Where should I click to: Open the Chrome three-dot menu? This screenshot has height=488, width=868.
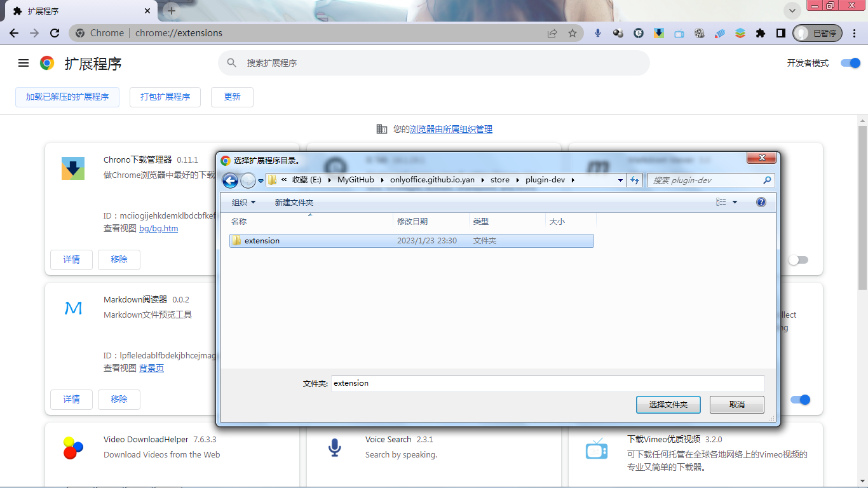point(855,33)
